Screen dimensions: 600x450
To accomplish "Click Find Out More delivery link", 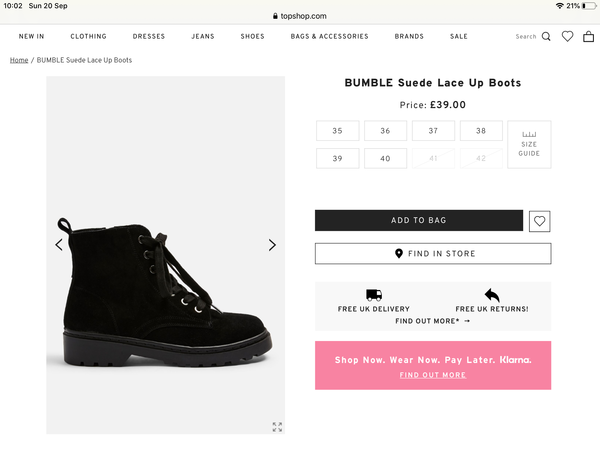I will (433, 321).
